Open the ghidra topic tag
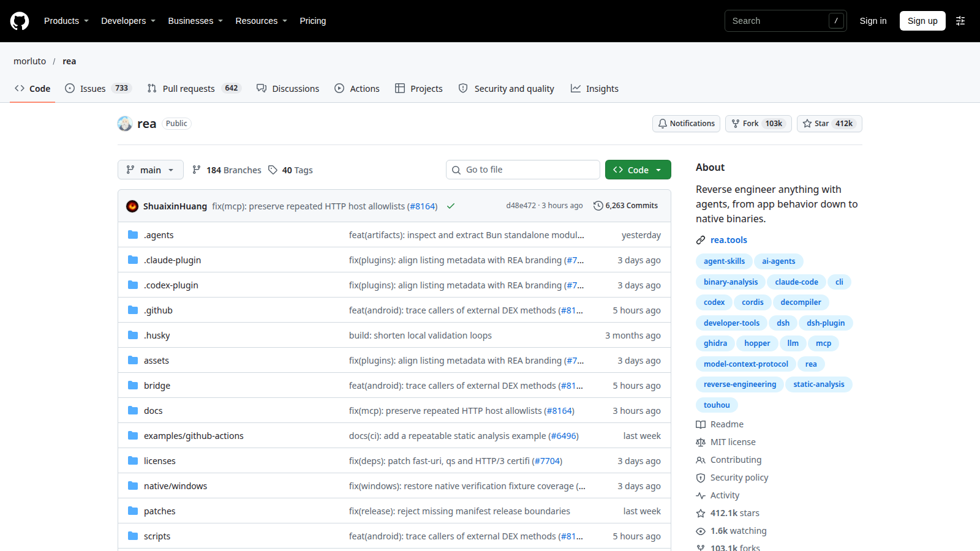This screenshot has width=980, height=551. pyautogui.click(x=715, y=343)
